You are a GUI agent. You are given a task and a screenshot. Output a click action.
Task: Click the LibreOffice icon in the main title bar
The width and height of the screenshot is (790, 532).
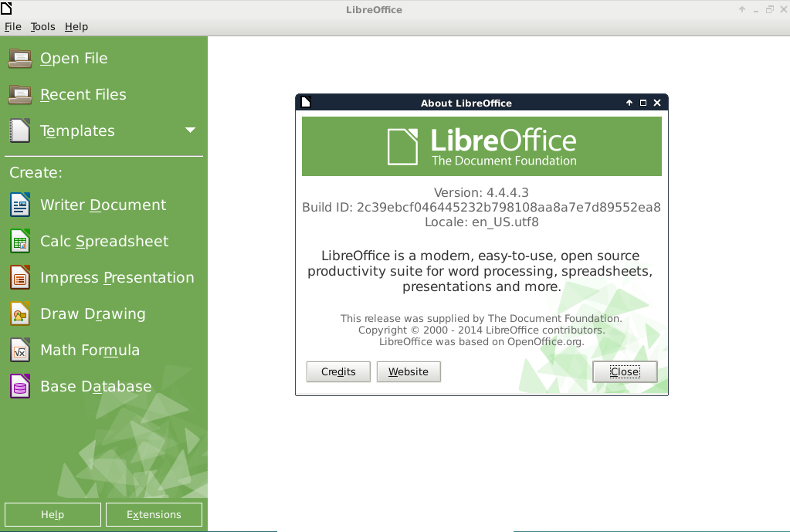[6, 8]
